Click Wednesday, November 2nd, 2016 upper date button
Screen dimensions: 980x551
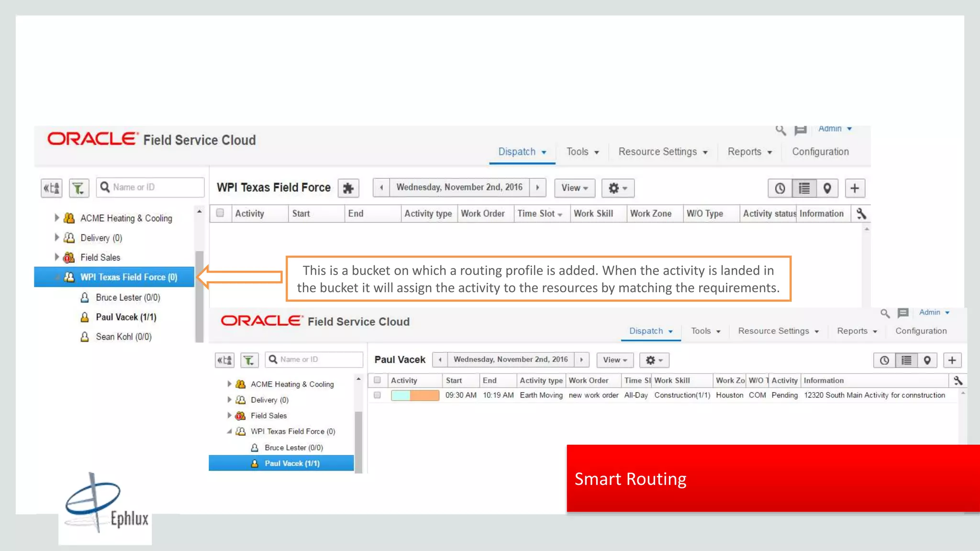pos(459,187)
